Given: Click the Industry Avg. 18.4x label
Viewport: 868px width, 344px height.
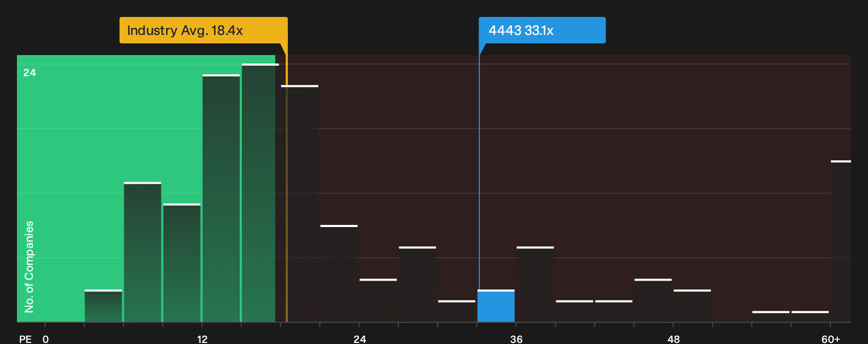Looking at the screenshot, I should click(203, 30).
